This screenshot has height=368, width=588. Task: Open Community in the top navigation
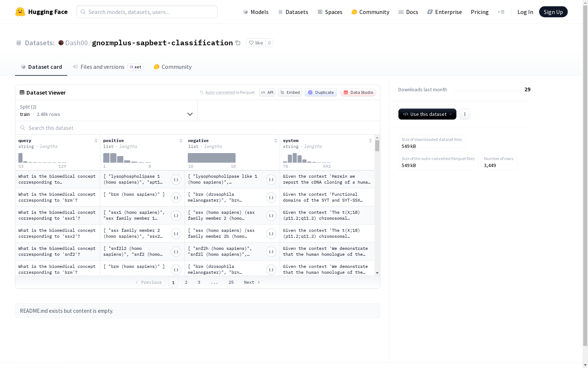pyautogui.click(x=370, y=12)
